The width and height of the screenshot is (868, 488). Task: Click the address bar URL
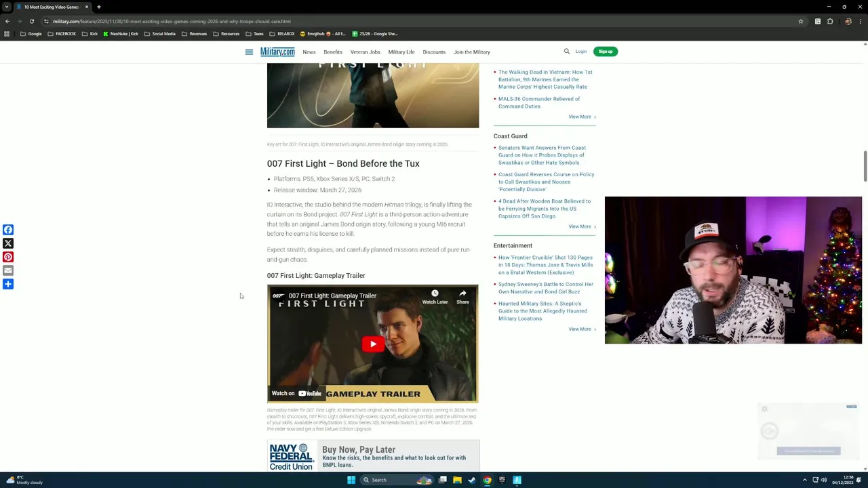coord(172,21)
